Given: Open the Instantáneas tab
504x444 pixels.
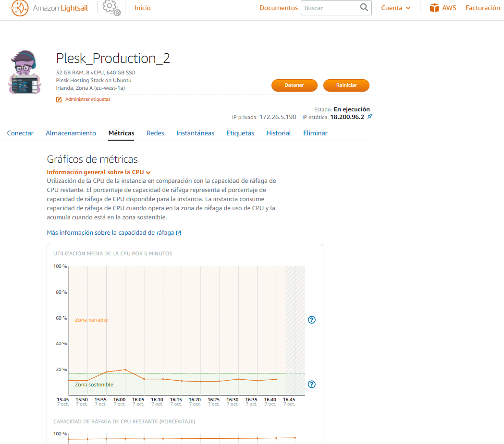Looking at the screenshot, I should tap(195, 133).
